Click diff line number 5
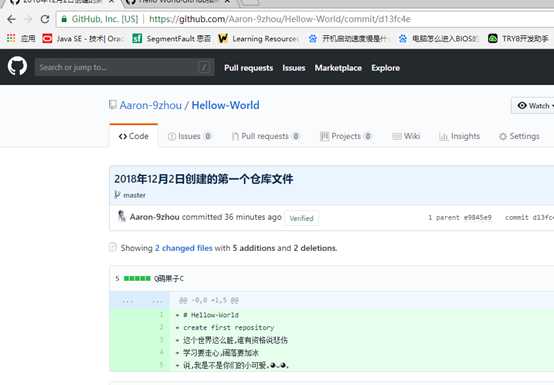554x385 pixels. (161, 365)
